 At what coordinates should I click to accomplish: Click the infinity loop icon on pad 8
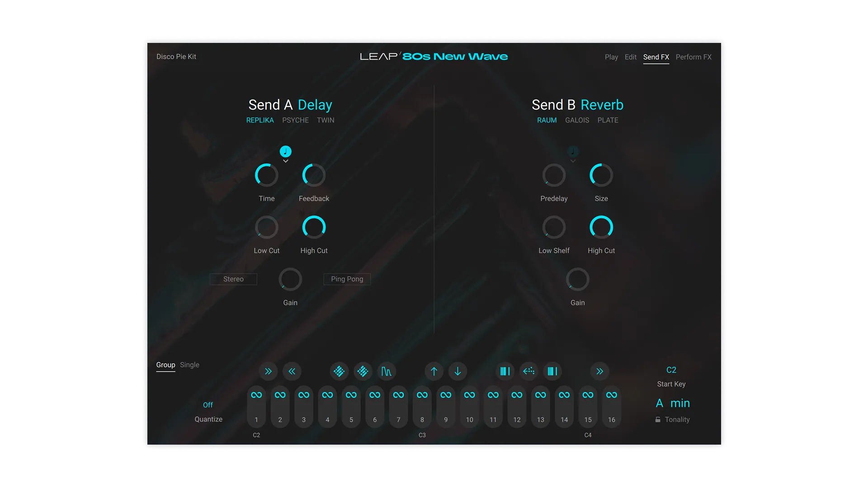422,395
